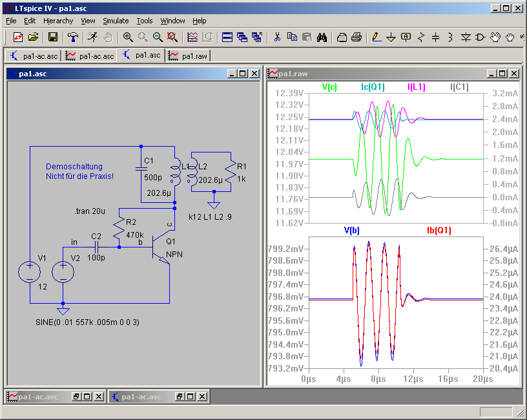Click the Copy toolbar icon
Viewport: 527px width, 420px height.
point(292,37)
